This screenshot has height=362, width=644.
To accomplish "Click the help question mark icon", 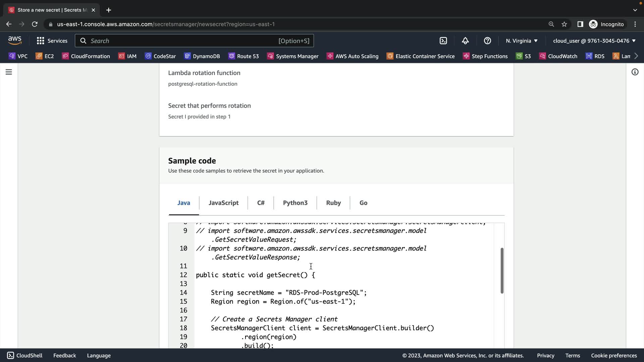I will [x=487, y=41].
